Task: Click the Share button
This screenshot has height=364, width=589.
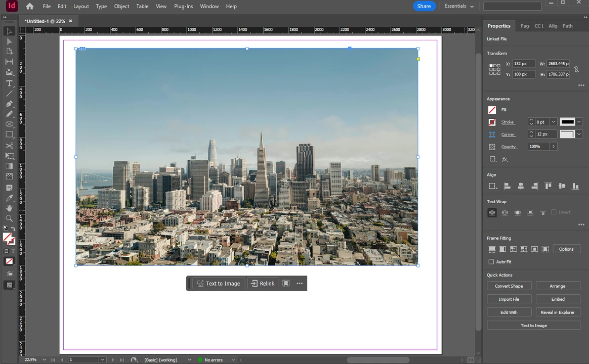Action: pos(424,6)
